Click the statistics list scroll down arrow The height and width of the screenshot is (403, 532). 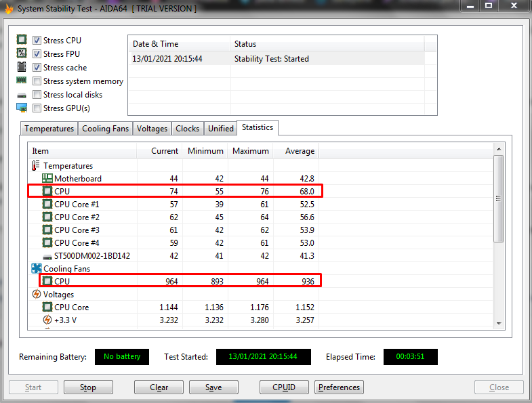pyautogui.click(x=499, y=323)
